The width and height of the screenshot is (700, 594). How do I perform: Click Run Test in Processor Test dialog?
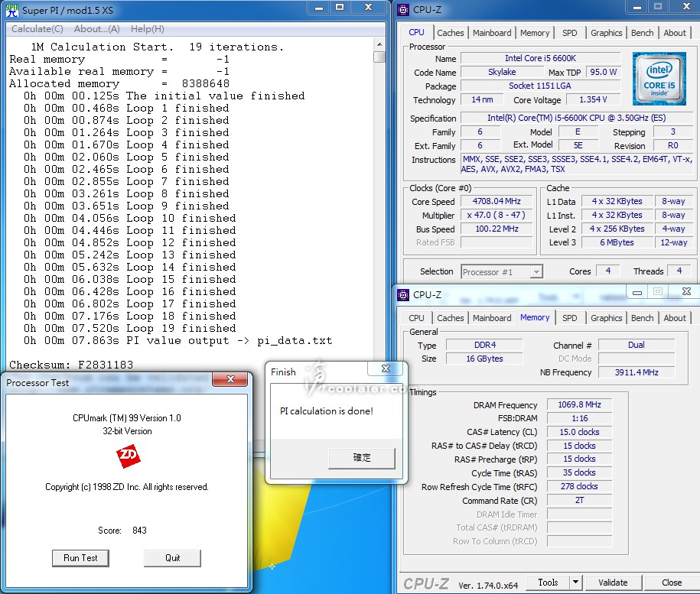pyautogui.click(x=80, y=558)
